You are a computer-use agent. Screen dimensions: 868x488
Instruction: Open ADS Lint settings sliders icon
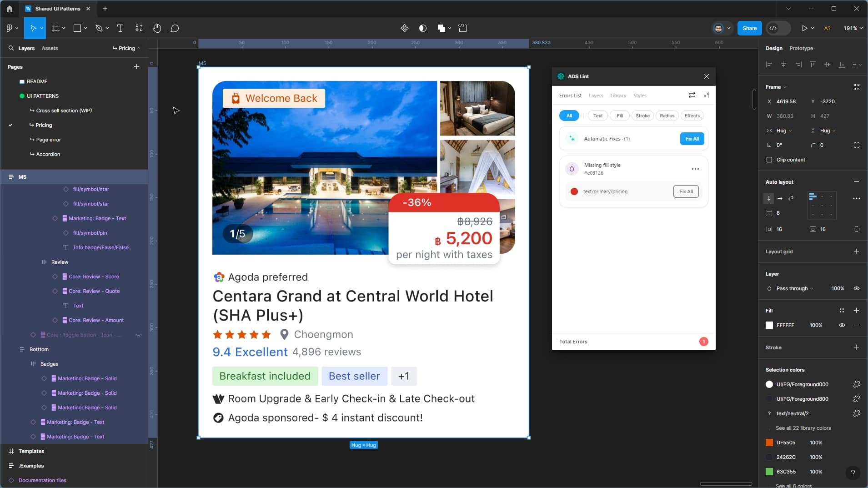[x=706, y=95]
